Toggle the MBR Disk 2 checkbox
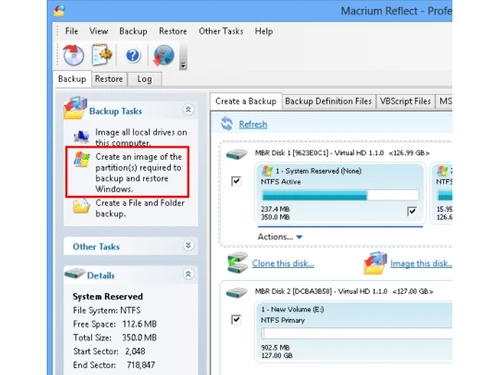The width and height of the screenshot is (500, 375). (236, 320)
